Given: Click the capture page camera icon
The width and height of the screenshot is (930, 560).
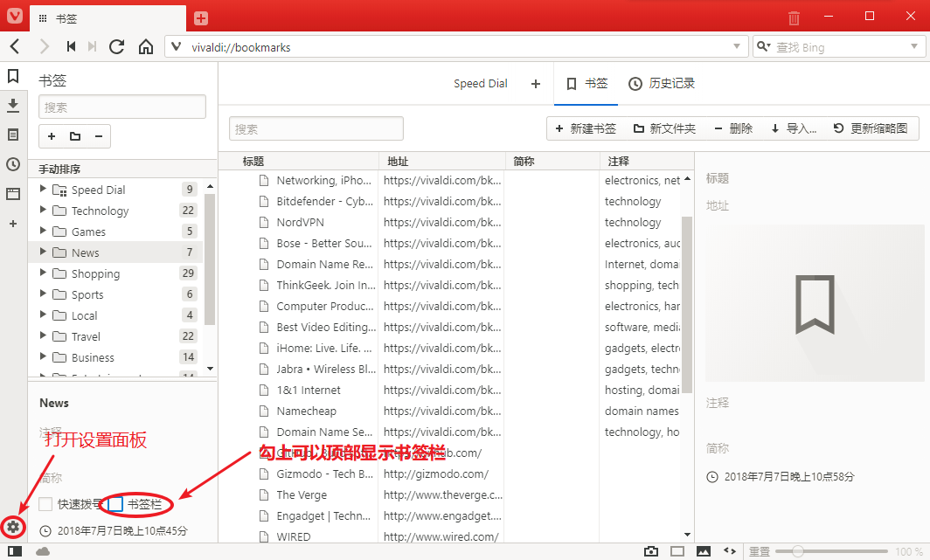Looking at the screenshot, I should pos(650,551).
